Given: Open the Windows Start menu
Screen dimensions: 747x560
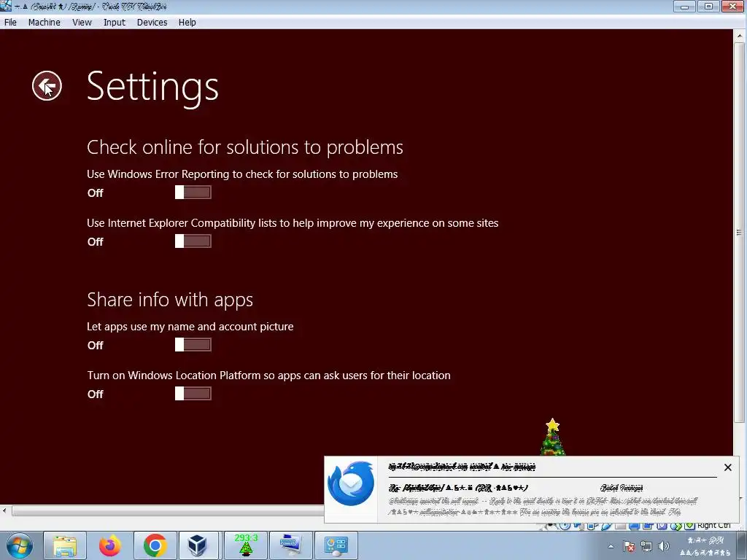Looking at the screenshot, I should [x=20, y=545].
